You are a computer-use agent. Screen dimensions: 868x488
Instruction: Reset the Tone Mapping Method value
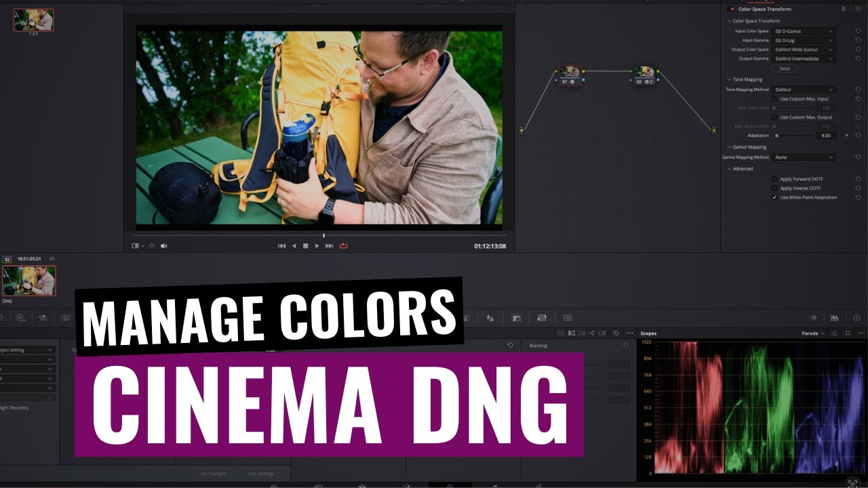point(858,89)
